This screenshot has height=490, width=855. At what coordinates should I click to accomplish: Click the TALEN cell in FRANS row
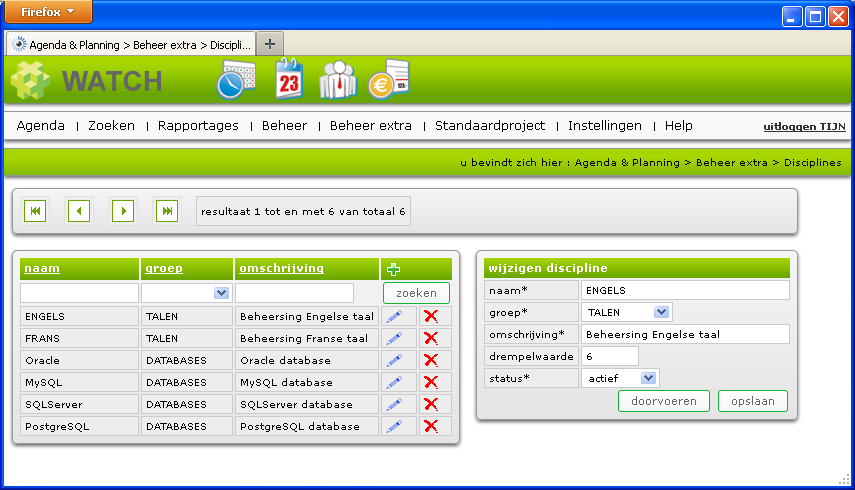pos(187,338)
